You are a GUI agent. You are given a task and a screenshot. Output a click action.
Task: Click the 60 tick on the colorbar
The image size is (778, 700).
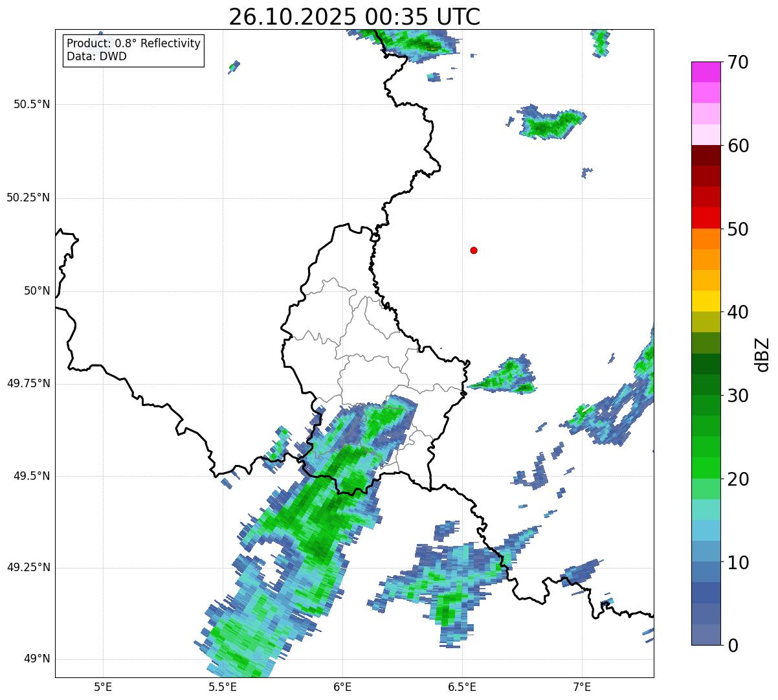click(738, 146)
